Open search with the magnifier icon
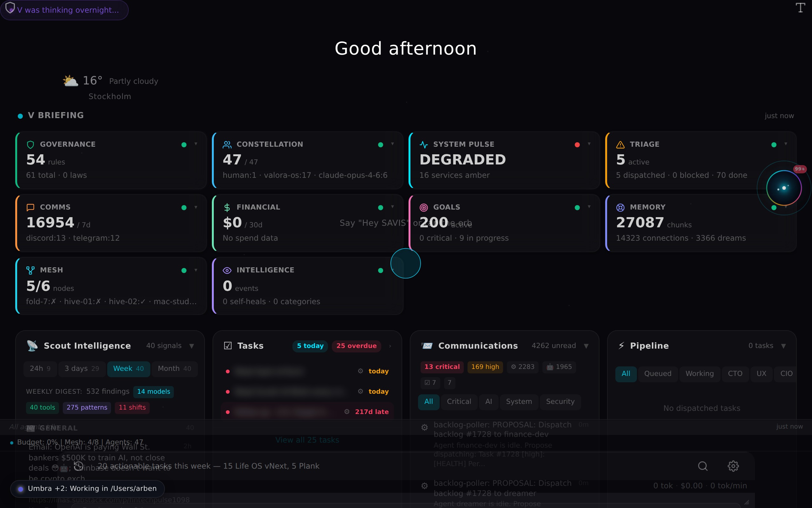Image resolution: width=812 pixels, height=508 pixels. pyautogui.click(x=703, y=466)
